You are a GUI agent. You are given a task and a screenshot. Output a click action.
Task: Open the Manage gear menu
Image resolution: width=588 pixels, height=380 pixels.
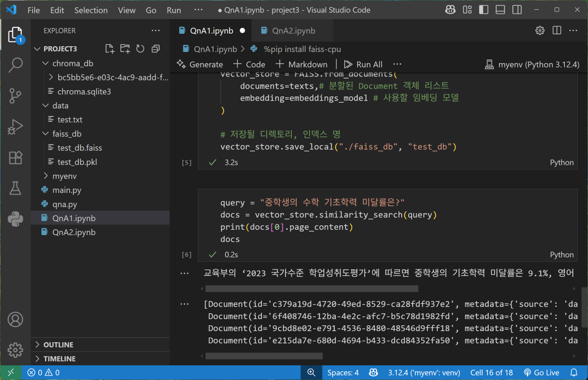tap(15, 350)
